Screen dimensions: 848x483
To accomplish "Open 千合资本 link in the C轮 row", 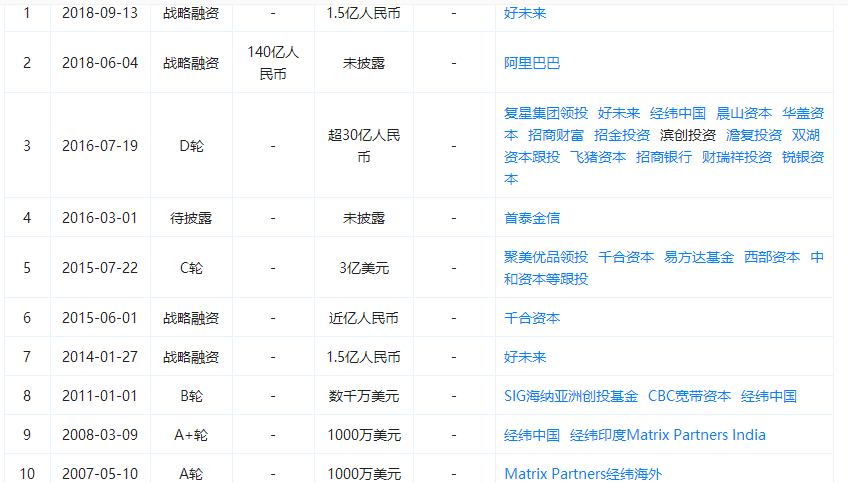I will click(x=626, y=257).
